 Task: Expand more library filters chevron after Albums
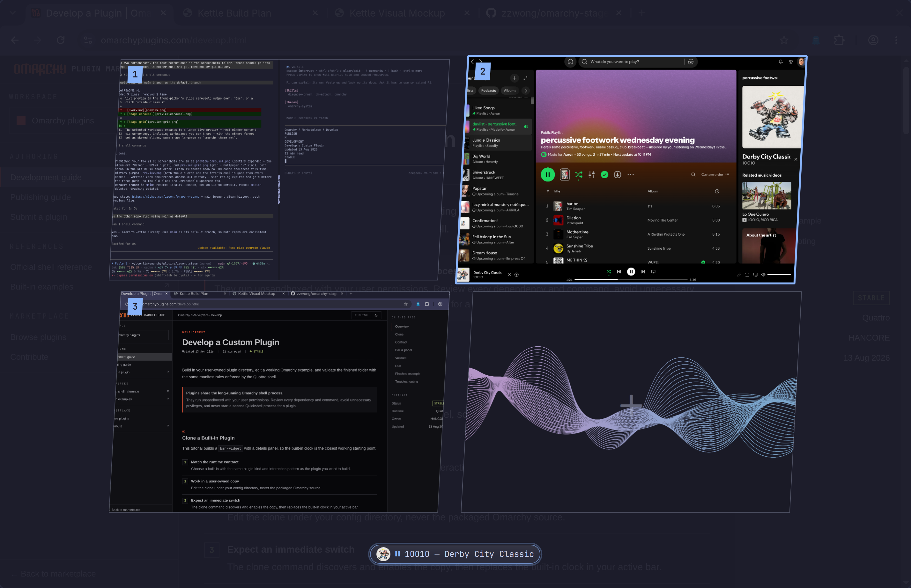coord(526,91)
